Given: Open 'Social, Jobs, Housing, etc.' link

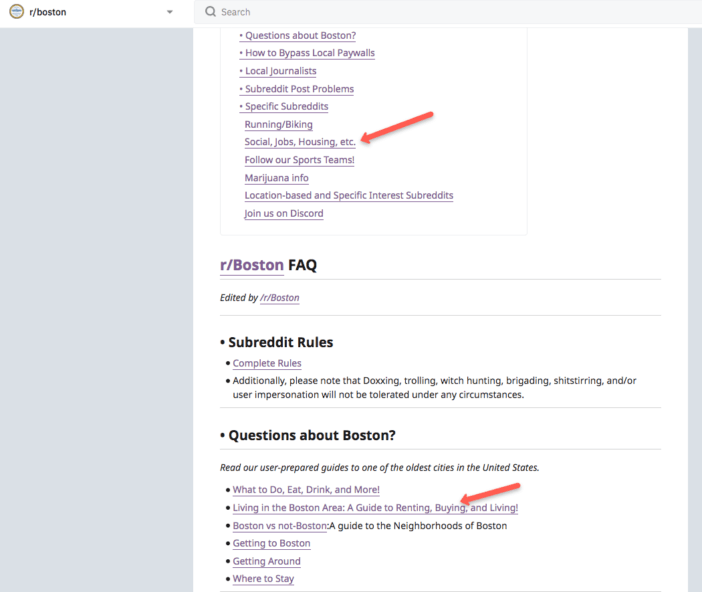Looking at the screenshot, I should click(300, 142).
